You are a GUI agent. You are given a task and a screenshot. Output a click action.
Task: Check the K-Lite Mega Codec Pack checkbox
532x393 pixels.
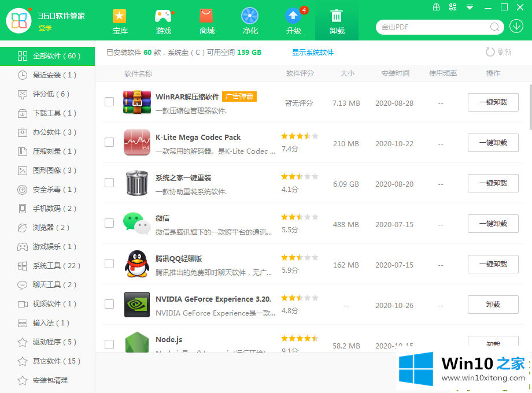[109, 142]
